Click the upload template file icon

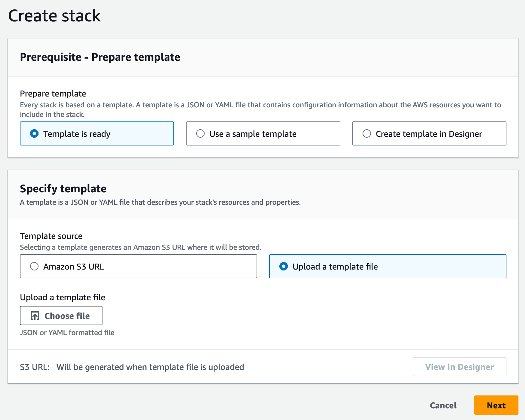click(x=35, y=316)
